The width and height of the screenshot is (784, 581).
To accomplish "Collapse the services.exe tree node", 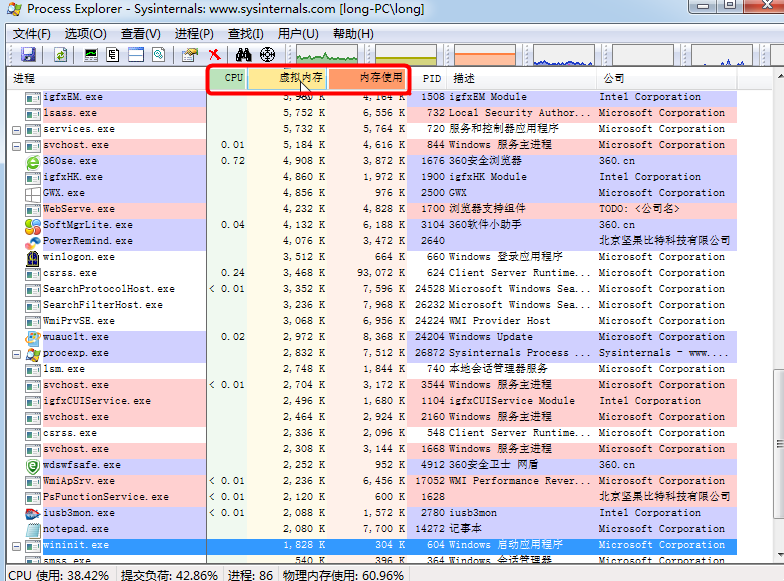I will [16, 130].
